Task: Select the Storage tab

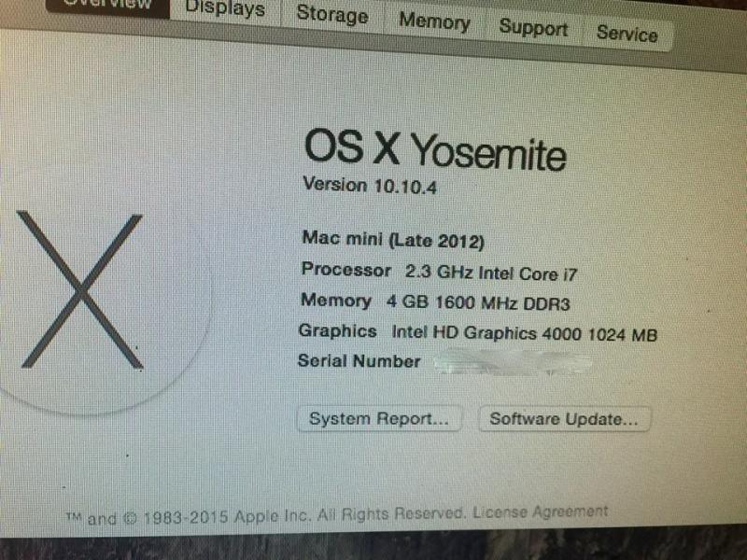Action: coord(332,14)
